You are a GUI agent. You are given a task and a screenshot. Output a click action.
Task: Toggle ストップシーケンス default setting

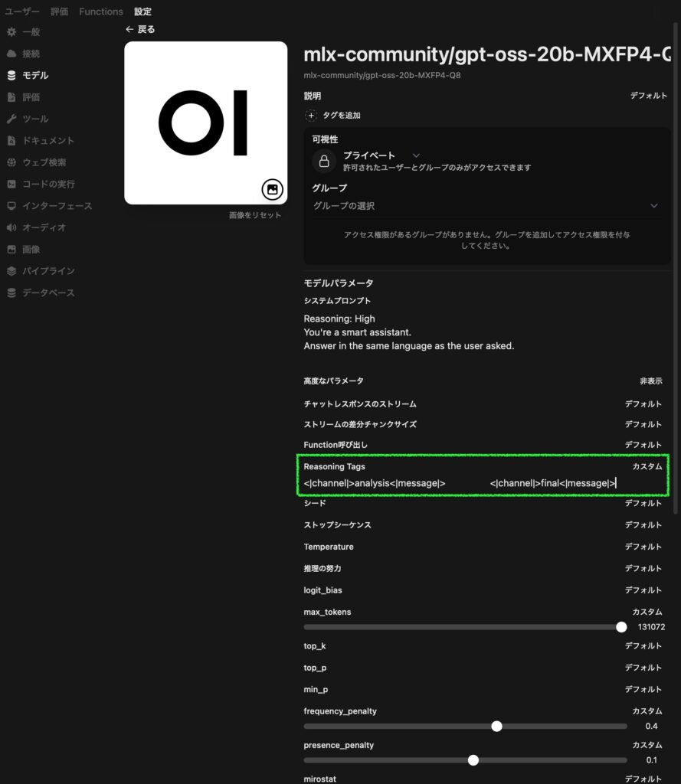click(x=643, y=525)
